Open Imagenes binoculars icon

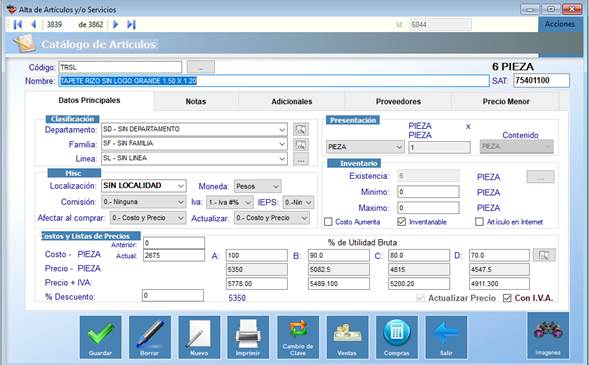click(548, 335)
